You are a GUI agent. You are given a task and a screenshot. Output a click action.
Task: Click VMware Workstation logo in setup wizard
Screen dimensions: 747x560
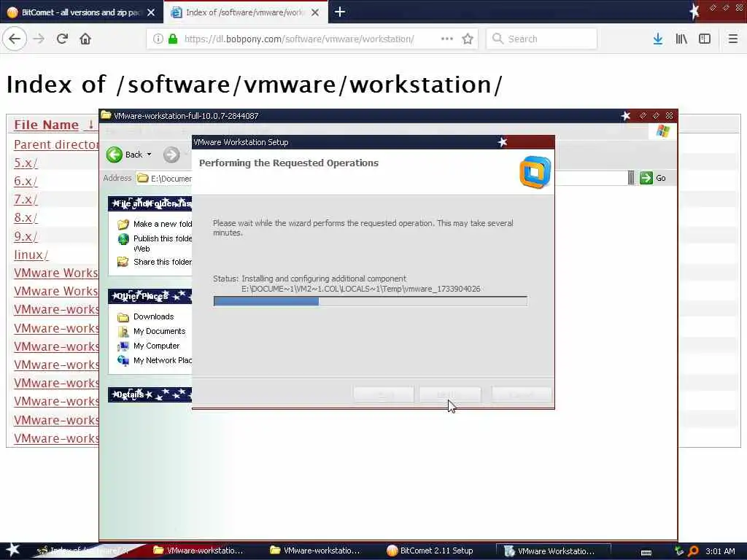[535, 172]
